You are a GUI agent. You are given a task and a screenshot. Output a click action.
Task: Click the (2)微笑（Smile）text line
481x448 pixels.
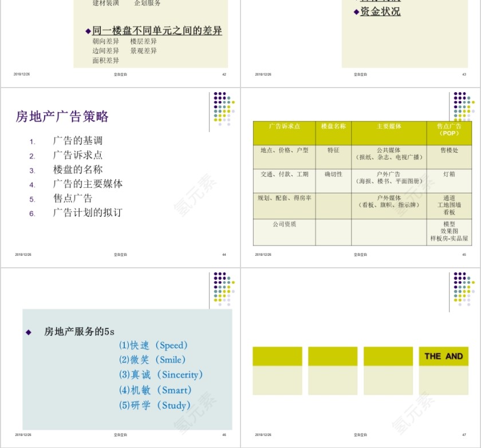point(152,360)
